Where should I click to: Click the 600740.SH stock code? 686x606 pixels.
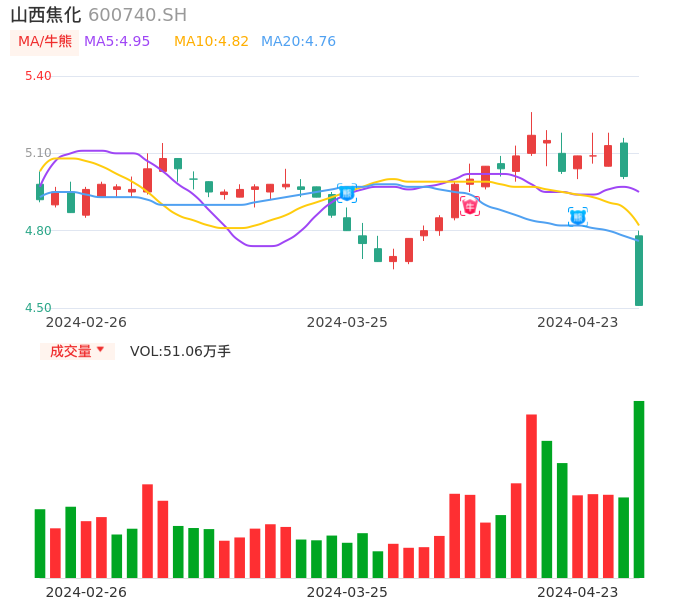click(x=137, y=15)
